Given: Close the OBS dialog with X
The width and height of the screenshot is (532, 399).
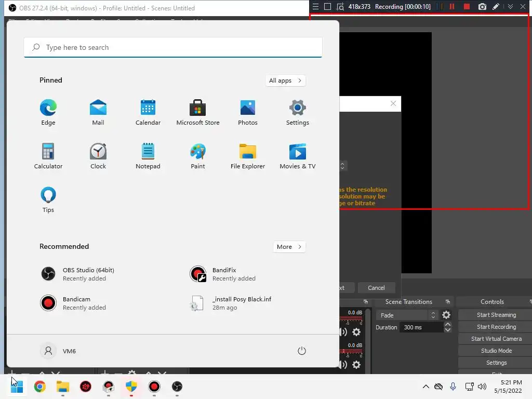Looking at the screenshot, I should (x=393, y=103).
